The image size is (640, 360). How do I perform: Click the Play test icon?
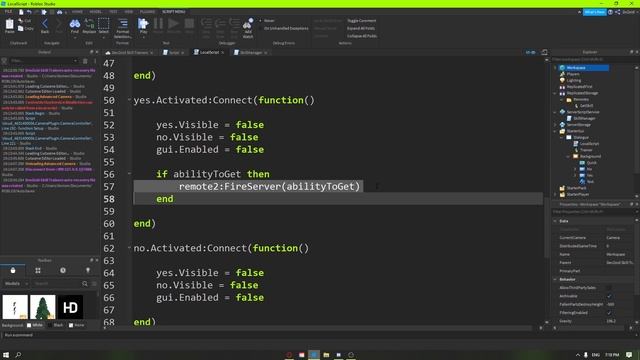tap(143, 24)
